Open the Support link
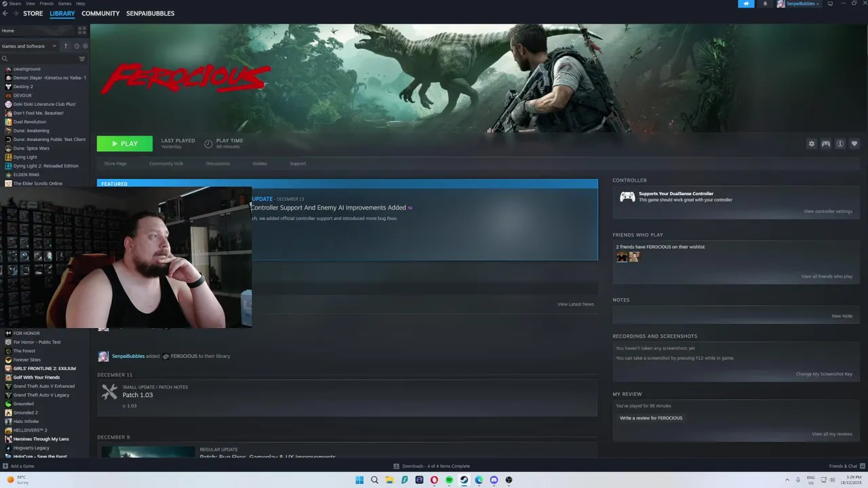This screenshot has width=868, height=488. tap(298, 163)
